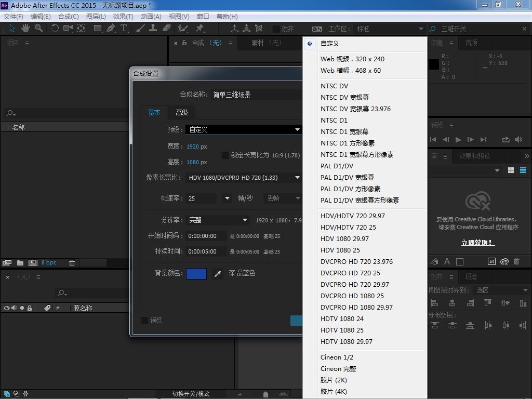
Task: Enable the 预览 checkbox in composition dialog
Action: click(144, 320)
